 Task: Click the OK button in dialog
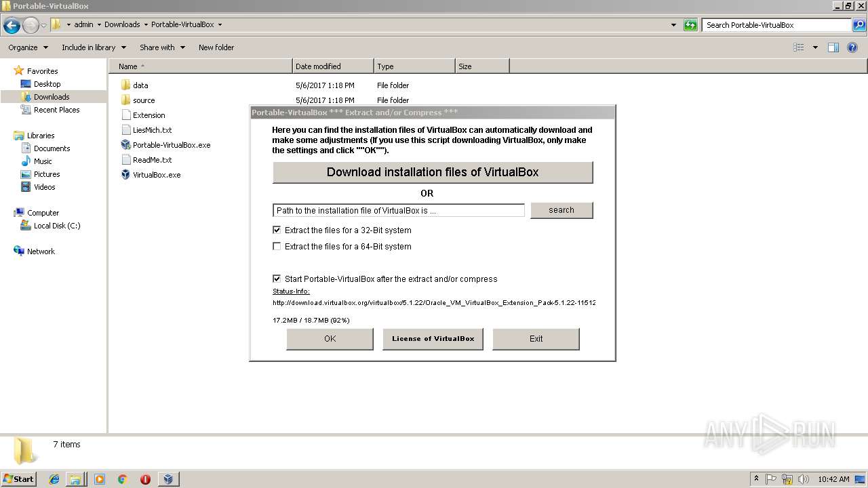pos(330,339)
